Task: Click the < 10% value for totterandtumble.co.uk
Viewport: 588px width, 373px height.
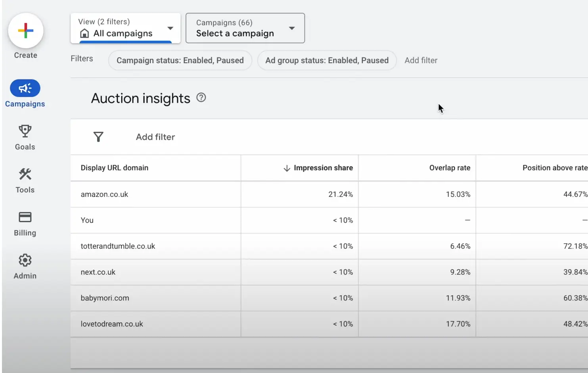Action: click(x=343, y=246)
